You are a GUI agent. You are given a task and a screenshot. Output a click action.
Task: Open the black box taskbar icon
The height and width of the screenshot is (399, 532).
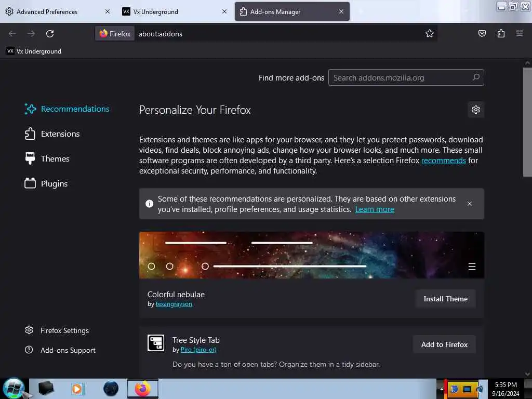[46, 389]
